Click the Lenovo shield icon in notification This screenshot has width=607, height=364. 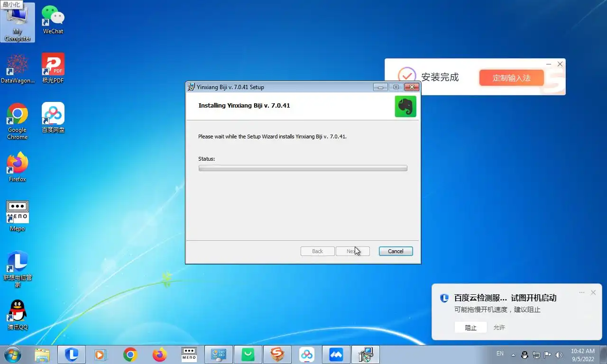[444, 298]
